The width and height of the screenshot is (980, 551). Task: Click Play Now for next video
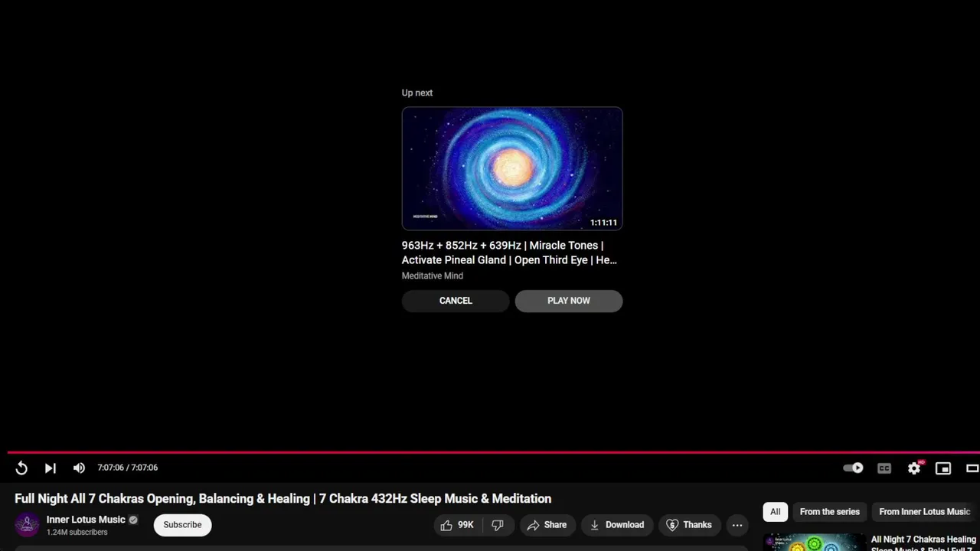click(569, 301)
